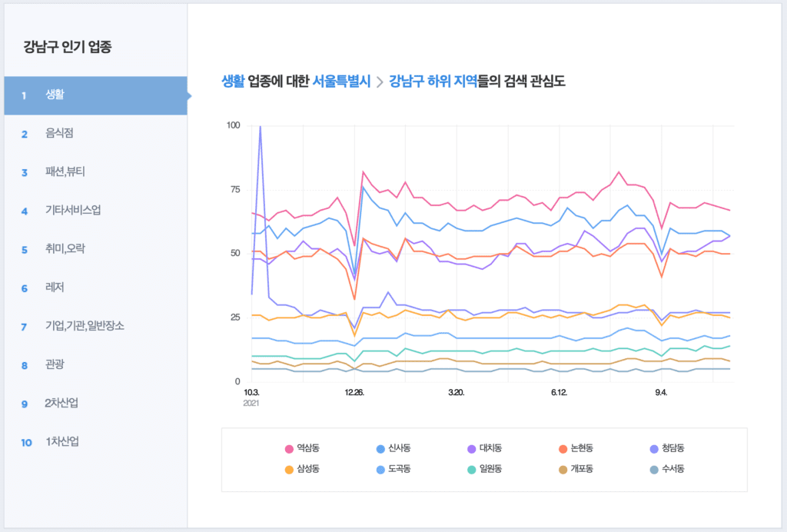The height and width of the screenshot is (532, 787).
Task: Click the 청담동 legend label
Action: click(673, 448)
